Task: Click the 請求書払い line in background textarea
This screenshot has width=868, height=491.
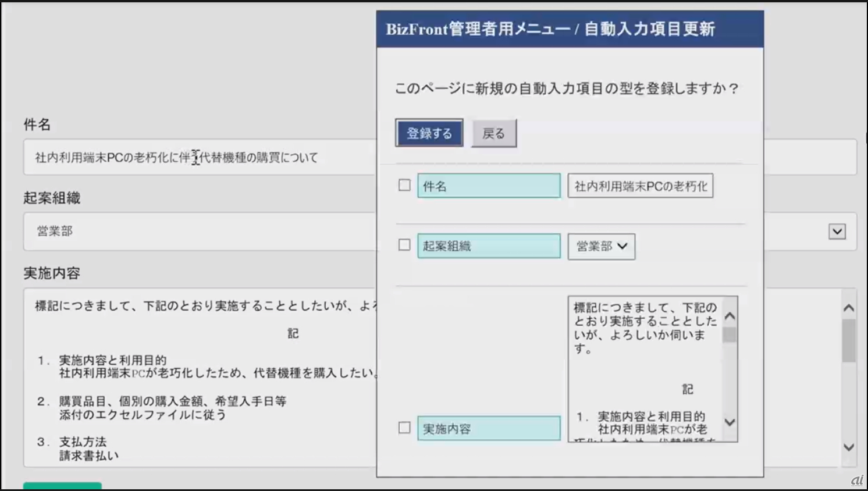Action: click(89, 456)
